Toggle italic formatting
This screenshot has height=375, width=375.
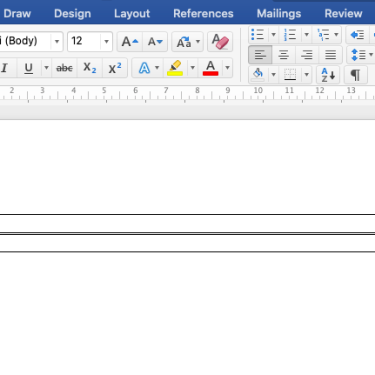[x=5, y=68]
